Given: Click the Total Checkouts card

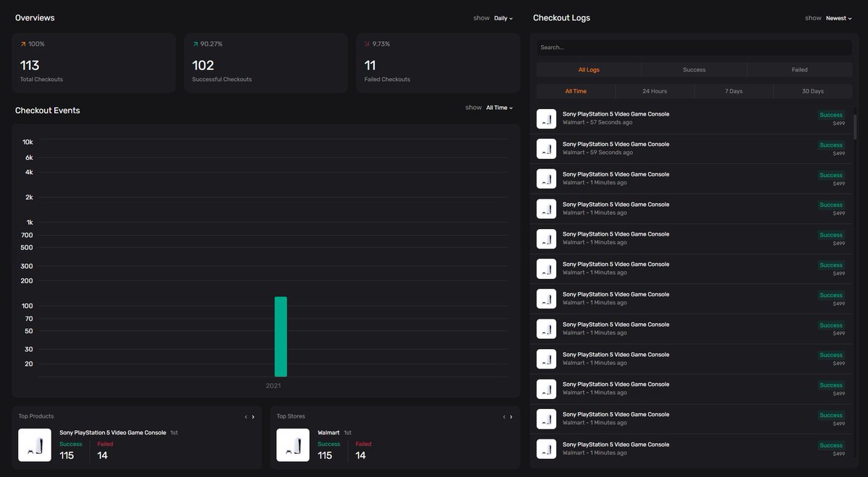Looking at the screenshot, I should 94,63.
